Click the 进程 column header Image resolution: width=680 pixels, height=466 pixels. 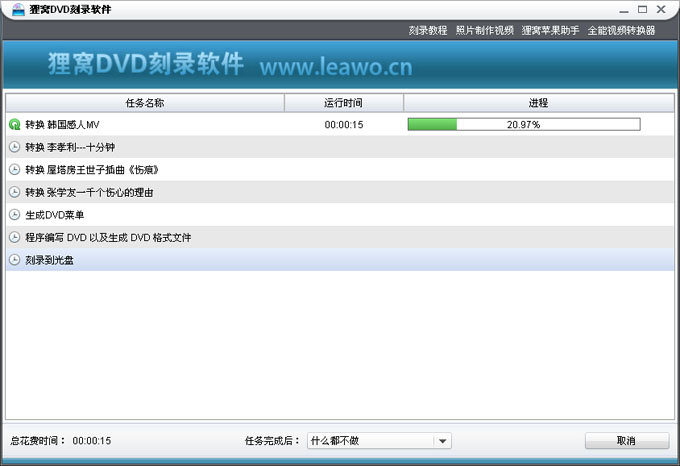click(539, 103)
